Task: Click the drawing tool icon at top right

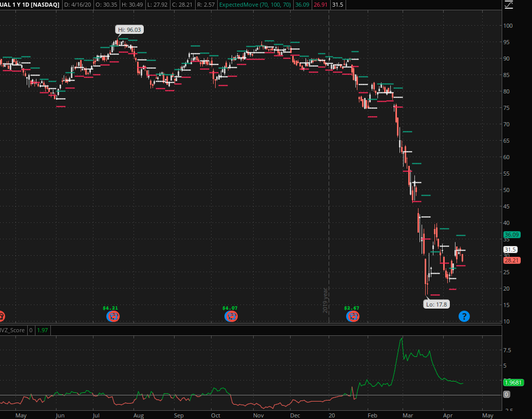Action: click(508, 5)
